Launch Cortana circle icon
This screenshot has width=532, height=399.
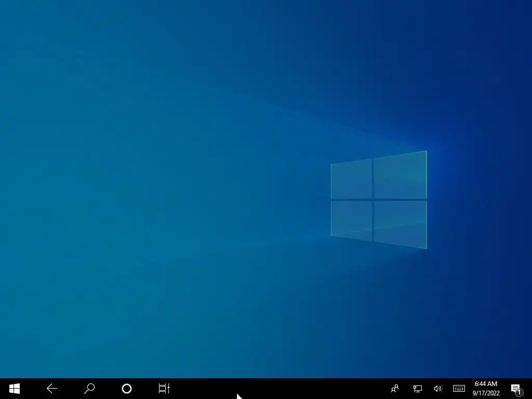127,389
